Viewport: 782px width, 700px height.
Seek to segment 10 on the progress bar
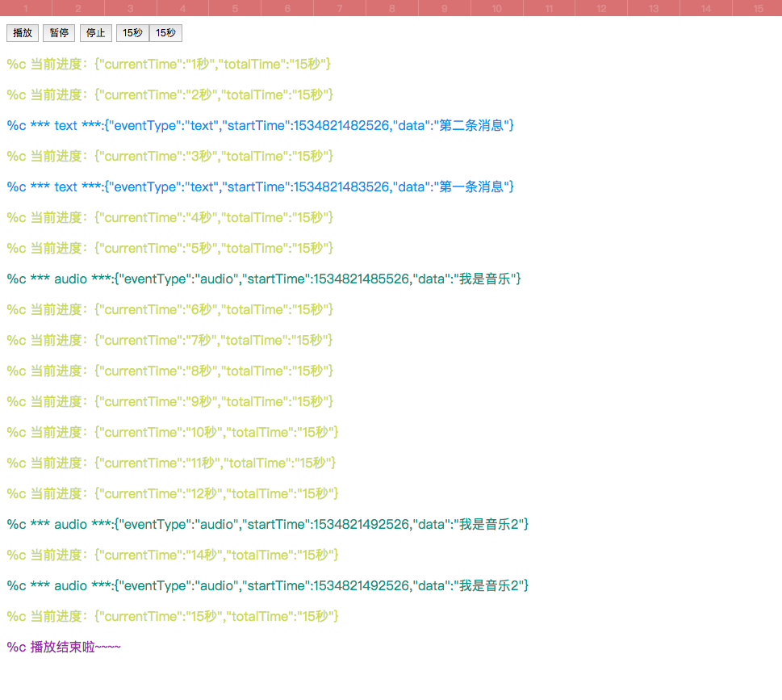click(496, 8)
